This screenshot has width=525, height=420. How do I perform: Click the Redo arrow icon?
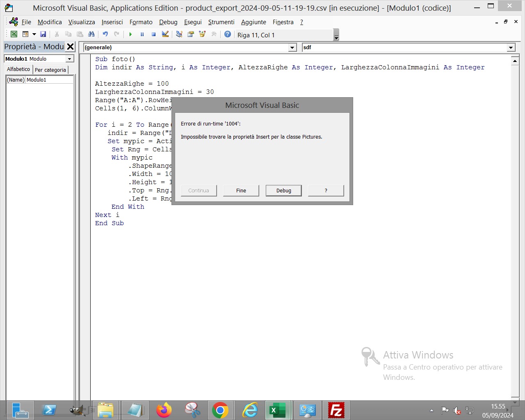[117, 34]
